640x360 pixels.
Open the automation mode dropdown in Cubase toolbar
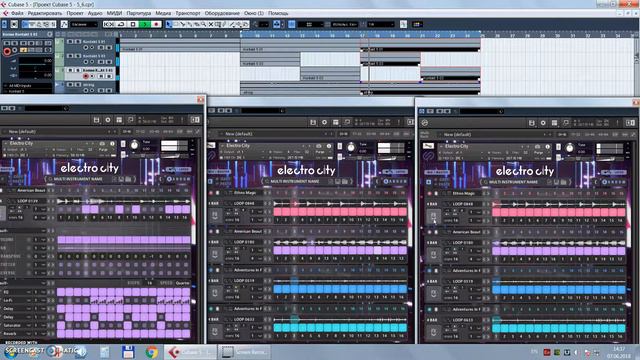pos(84,24)
